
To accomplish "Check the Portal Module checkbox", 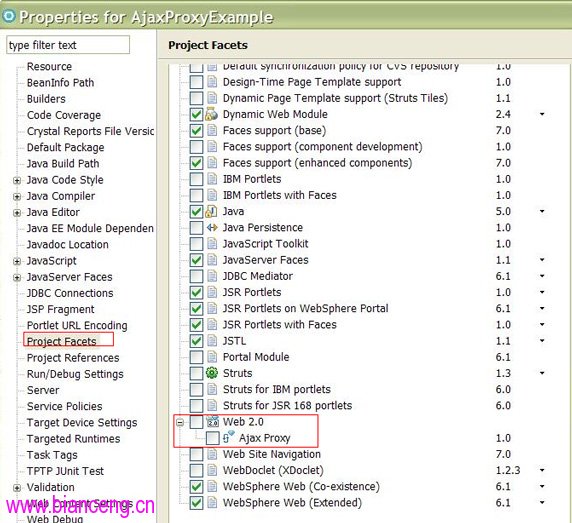I will pos(196,357).
